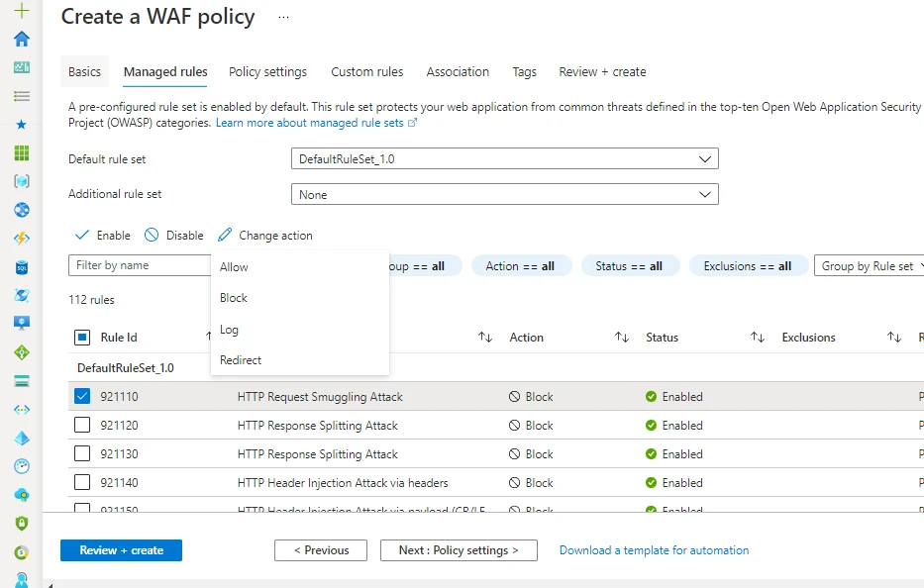Open the Home icon in sidebar
924x588 pixels.
click(x=21, y=39)
